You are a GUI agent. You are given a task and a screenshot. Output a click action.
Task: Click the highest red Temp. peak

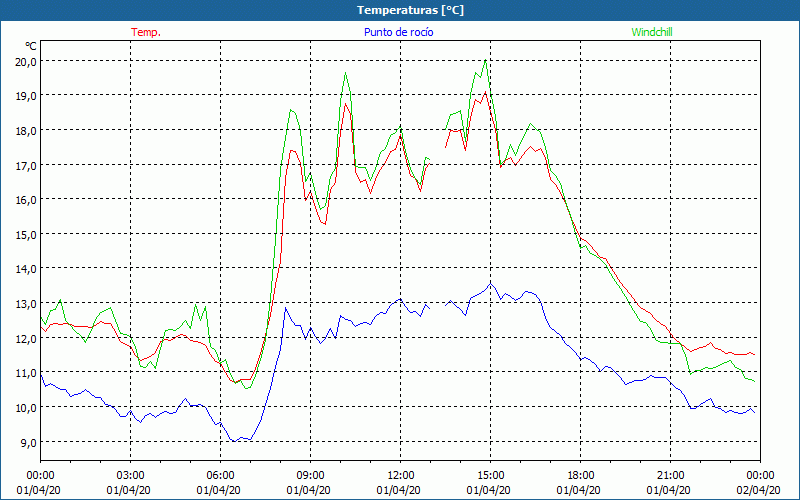click(x=485, y=93)
